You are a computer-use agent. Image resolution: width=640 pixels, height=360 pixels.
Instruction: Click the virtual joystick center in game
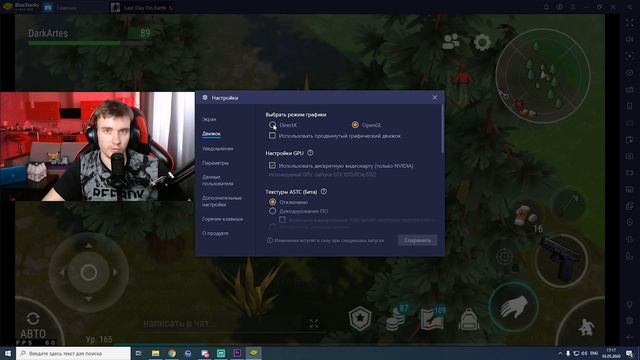89,272
